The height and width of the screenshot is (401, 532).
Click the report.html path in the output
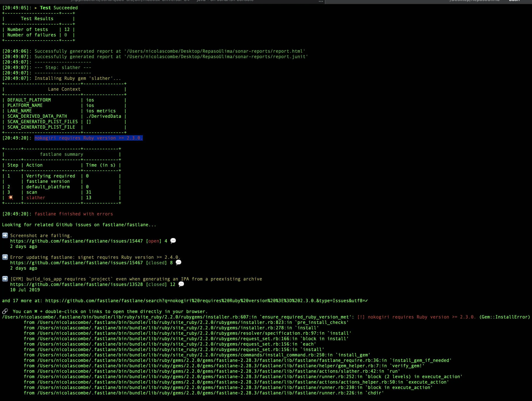(x=215, y=51)
